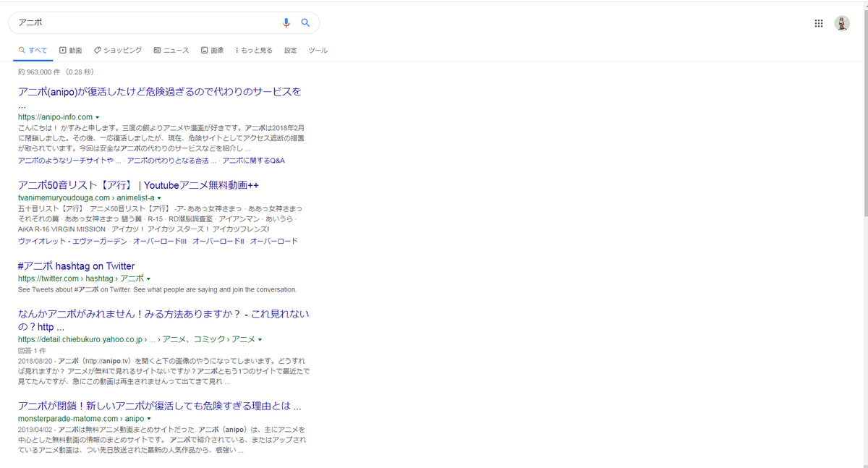The image size is (868, 468).
Task: Click the voice search microphone icon
Action: click(286, 23)
